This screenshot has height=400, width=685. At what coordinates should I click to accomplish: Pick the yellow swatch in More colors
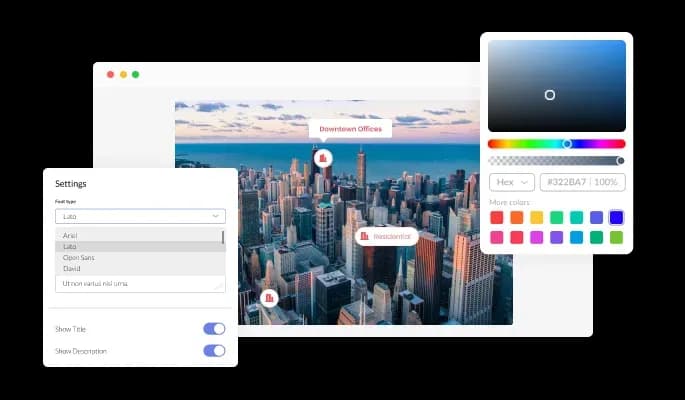point(536,217)
